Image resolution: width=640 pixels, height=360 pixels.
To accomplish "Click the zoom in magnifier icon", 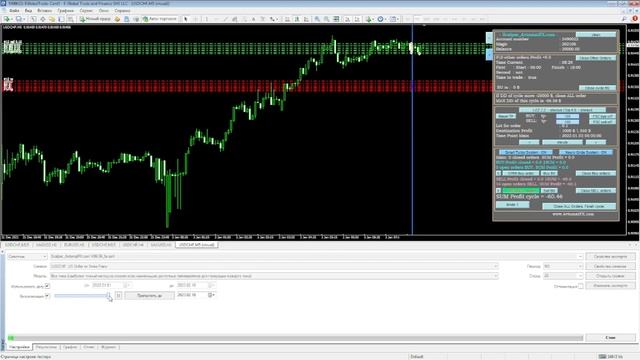I will [x=317, y=19].
